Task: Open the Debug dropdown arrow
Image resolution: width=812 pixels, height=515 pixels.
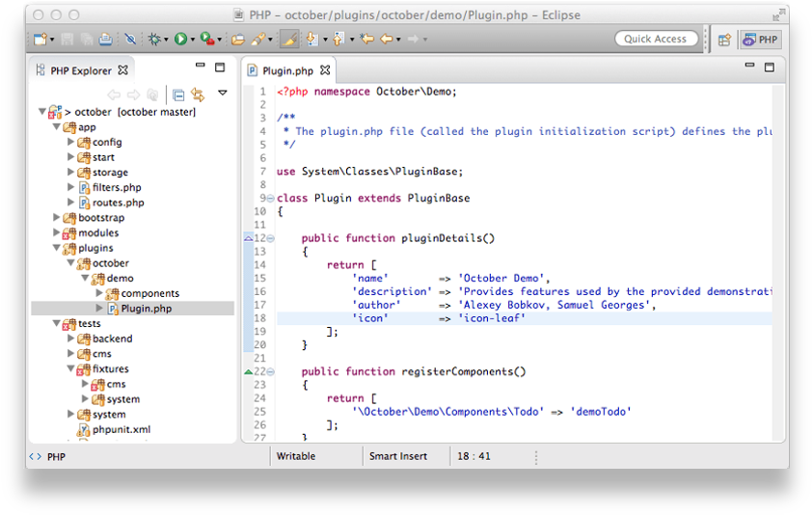Action: point(166,40)
